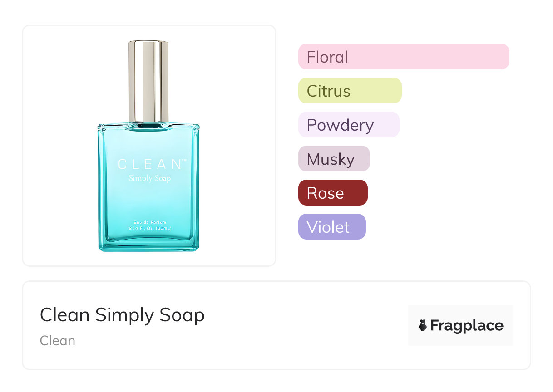
Task: Select the pale lilac Powdery accord bar
Action: [348, 125]
